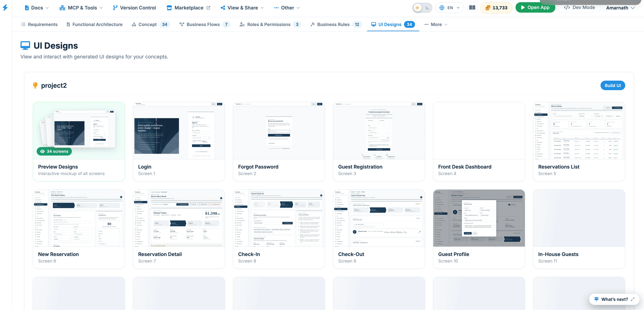Expand the What's next? panel
The image size is (644, 310).
(x=614, y=299)
